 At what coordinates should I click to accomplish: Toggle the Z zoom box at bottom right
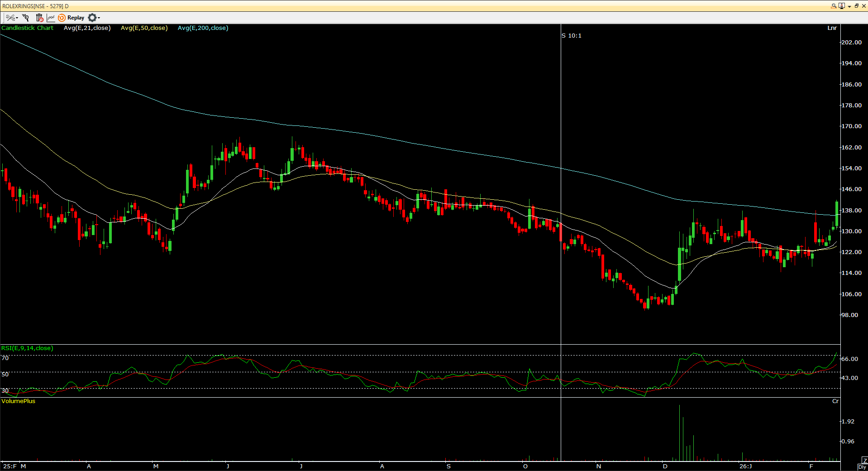click(864, 461)
